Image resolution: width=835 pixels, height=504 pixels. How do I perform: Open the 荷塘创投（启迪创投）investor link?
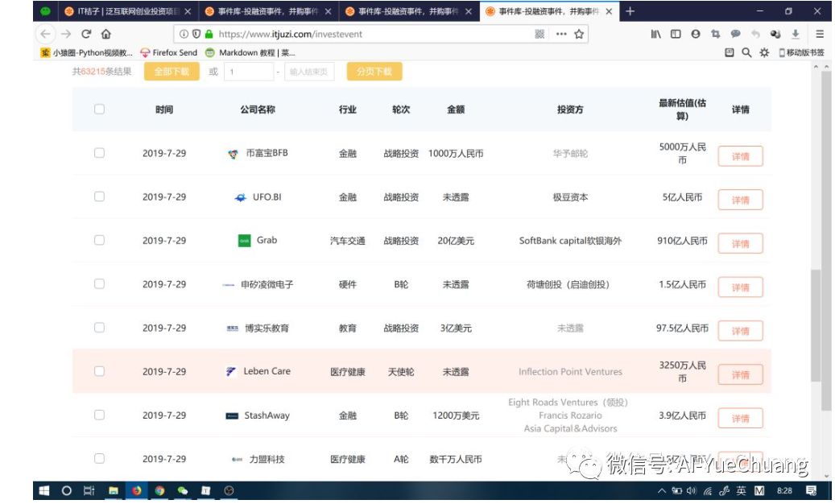tap(568, 284)
